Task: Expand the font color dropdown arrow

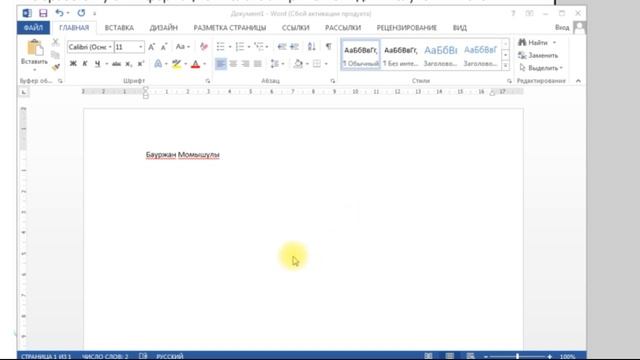Action: pyautogui.click(x=204, y=64)
